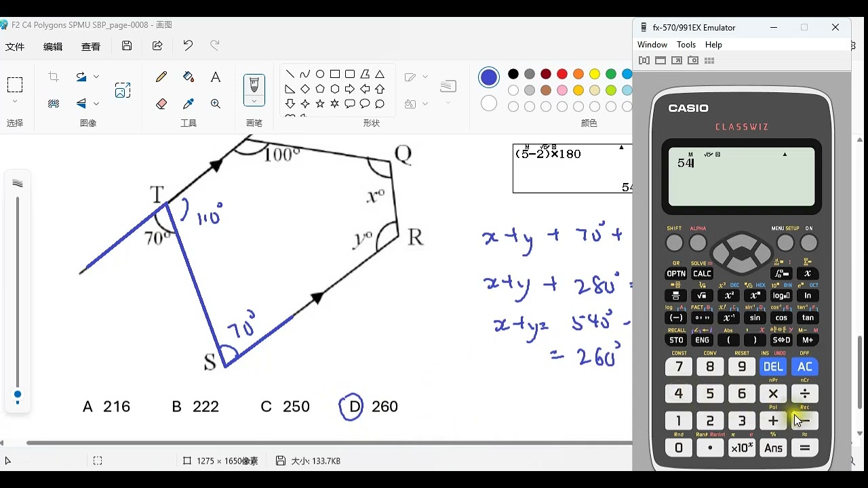This screenshot has height=488, width=868.
Task: Open the 查看 menu
Action: (x=91, y=47)
